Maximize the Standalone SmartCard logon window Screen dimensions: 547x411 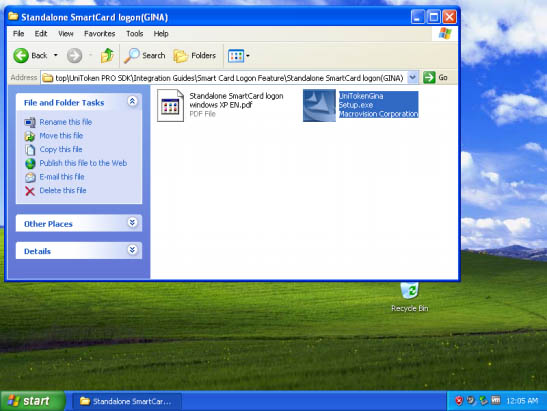click(x=434, y=17)
